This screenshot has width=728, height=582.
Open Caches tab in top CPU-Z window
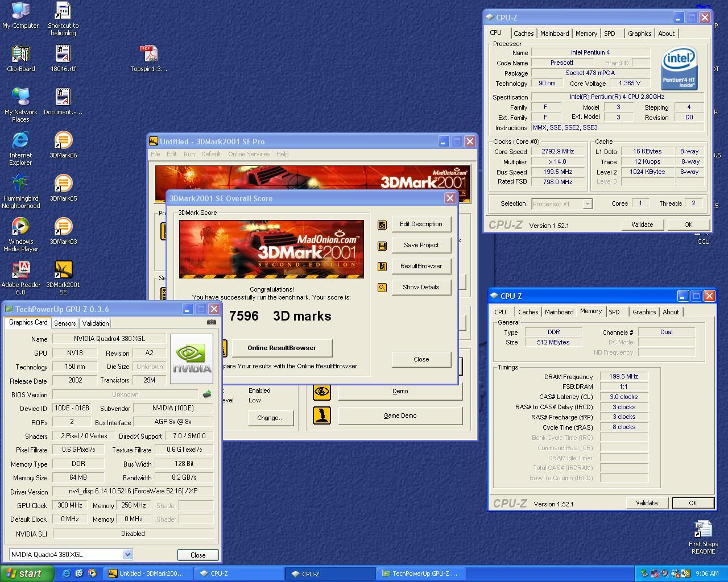524,34
